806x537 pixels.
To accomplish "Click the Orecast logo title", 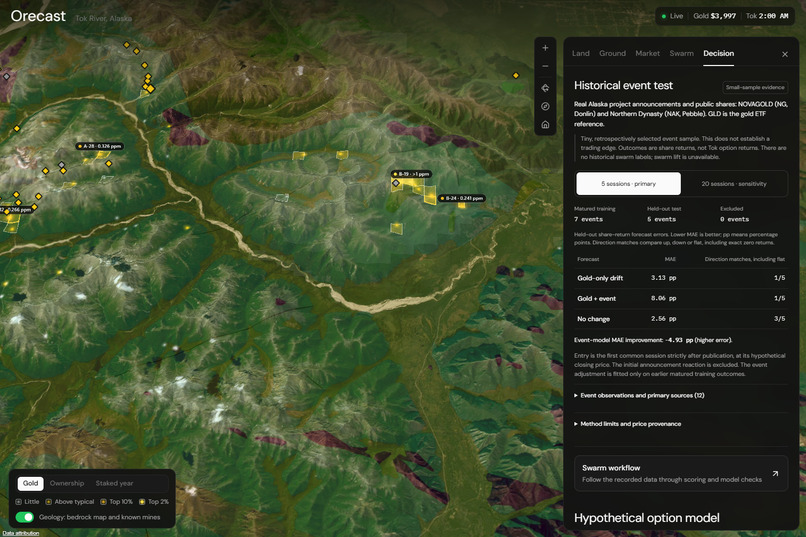I will 38,16.
